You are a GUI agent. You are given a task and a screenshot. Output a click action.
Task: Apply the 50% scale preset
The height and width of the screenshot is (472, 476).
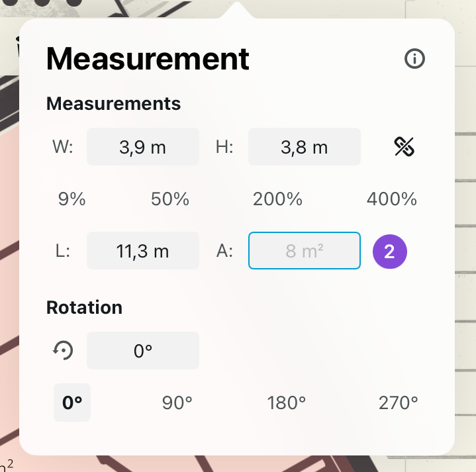pos(170,199)
